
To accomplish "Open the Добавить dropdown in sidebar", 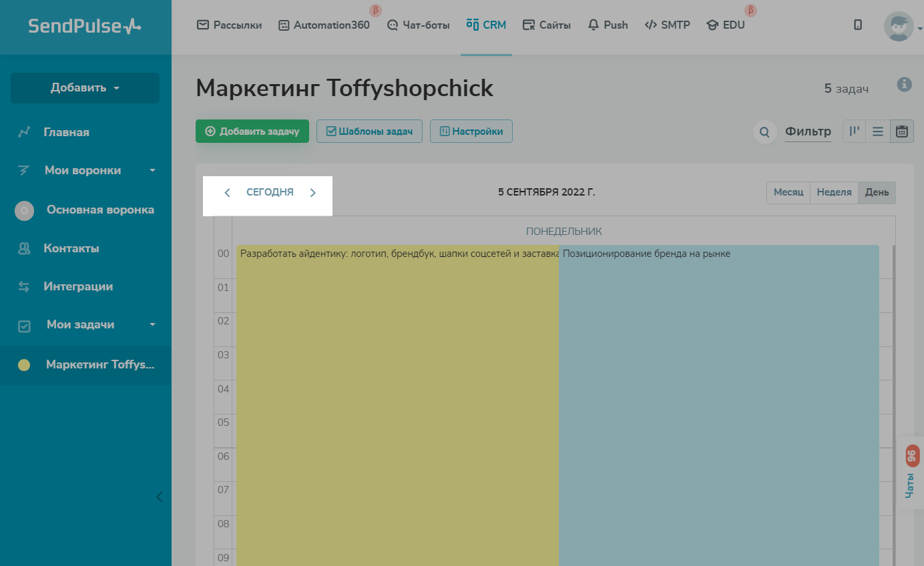I will tap(85, 88).
